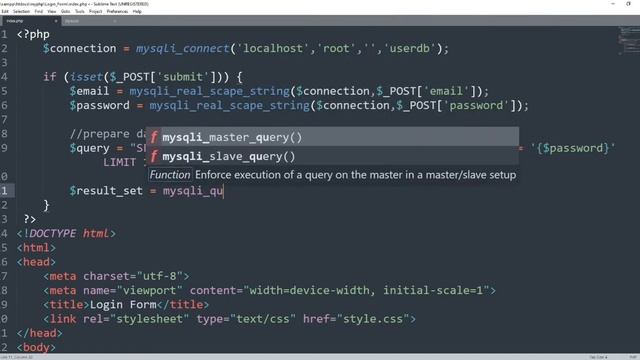Click the <title>Login Form</title> line
The image size is (640, 360).
tap(126, 304)
